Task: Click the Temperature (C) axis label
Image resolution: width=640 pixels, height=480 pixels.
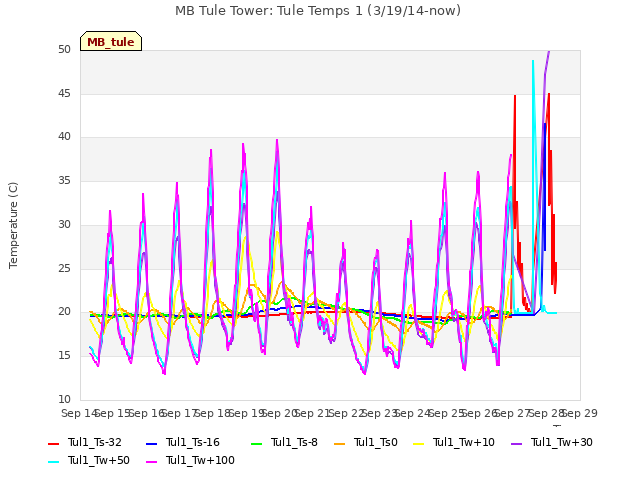Action: 13,225
